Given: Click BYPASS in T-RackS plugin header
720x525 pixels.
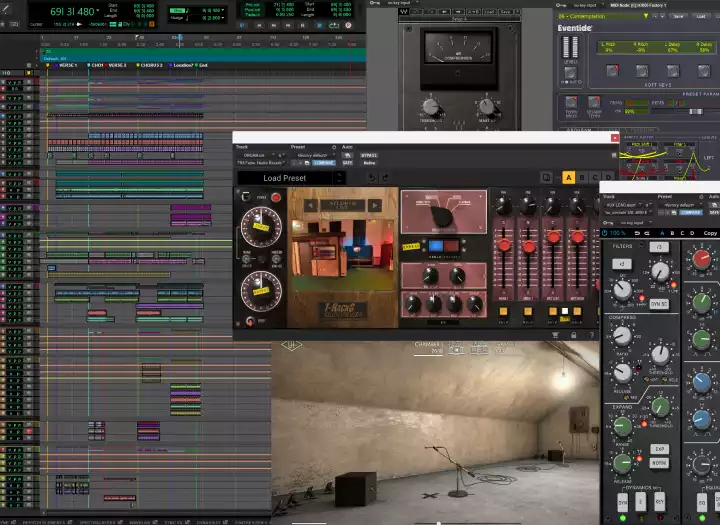Looking at the screenshot, I should coord(369,155).
